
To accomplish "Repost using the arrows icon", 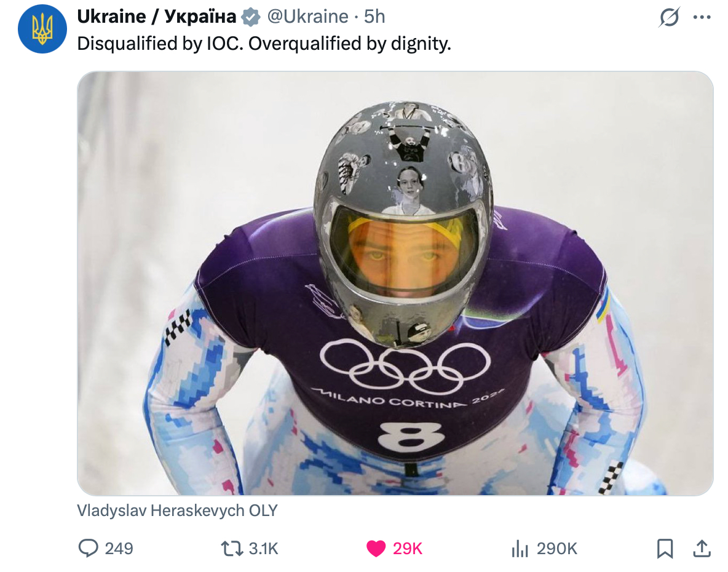I will pyautogui.click(x=232, y=548).
